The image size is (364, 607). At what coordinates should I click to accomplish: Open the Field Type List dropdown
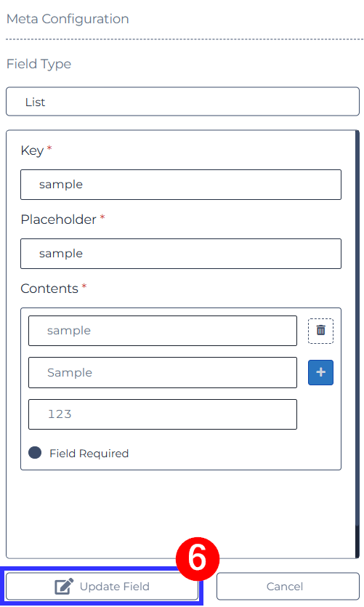pos(182,102)
